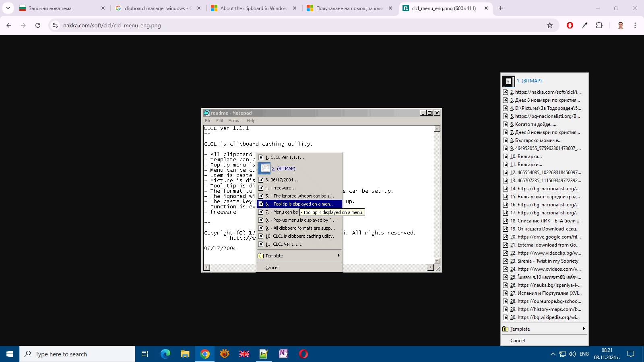Choose item 11 'Българки...'
This screenshot has height=362, width=644.
point(545,165)
